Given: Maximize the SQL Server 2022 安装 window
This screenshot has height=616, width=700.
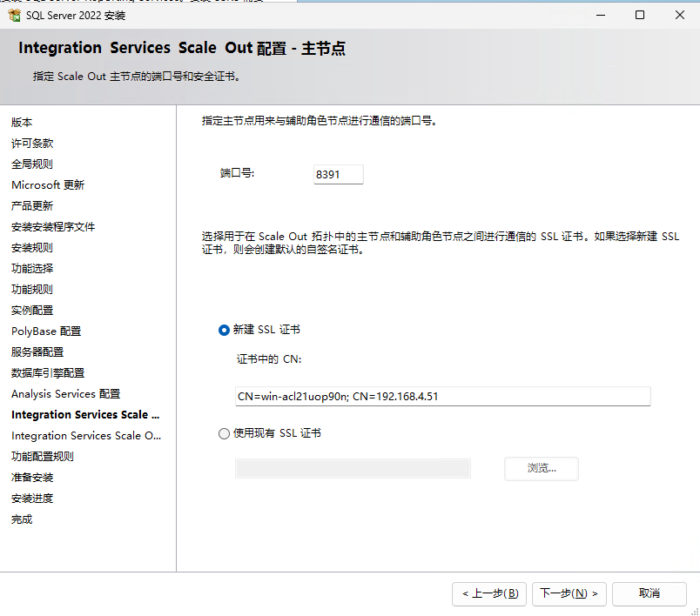Looking at the screenshot, I should click(x=640, y=15).
